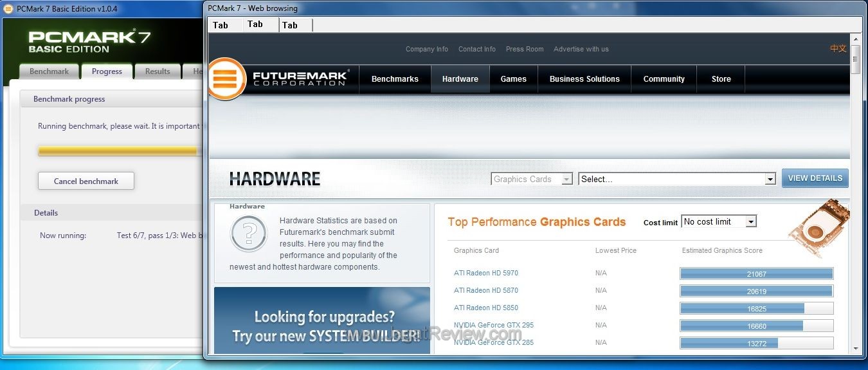Click the orange Futuremark logo icon
The image size is (868, 370).
(226, 79)
